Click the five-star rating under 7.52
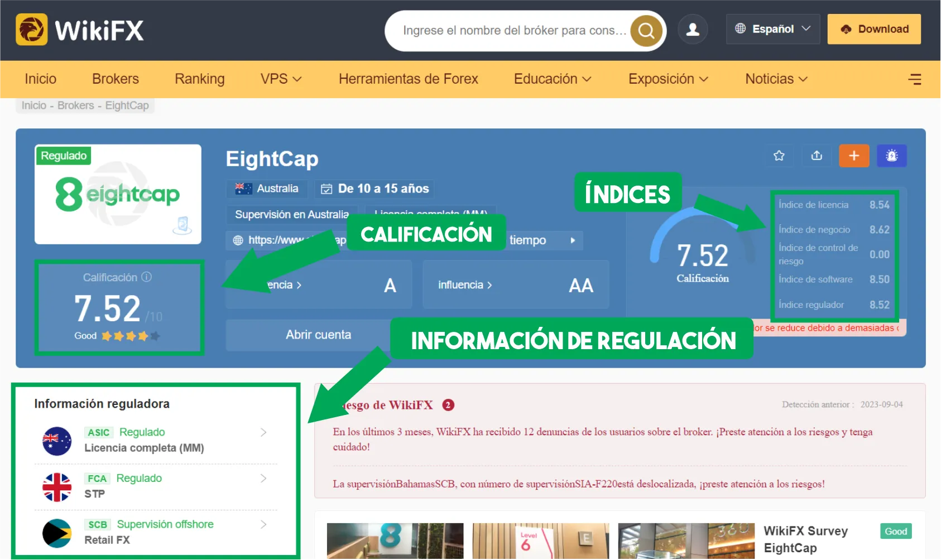 131,336
